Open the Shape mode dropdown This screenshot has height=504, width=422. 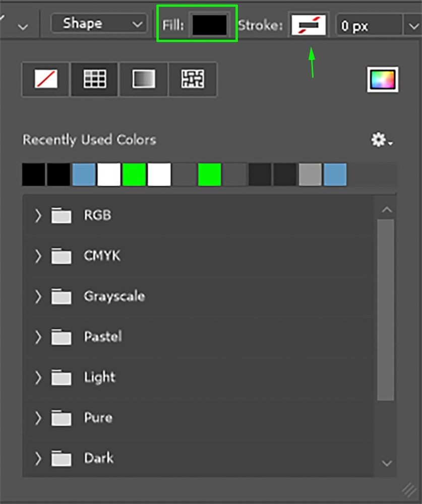99,24
